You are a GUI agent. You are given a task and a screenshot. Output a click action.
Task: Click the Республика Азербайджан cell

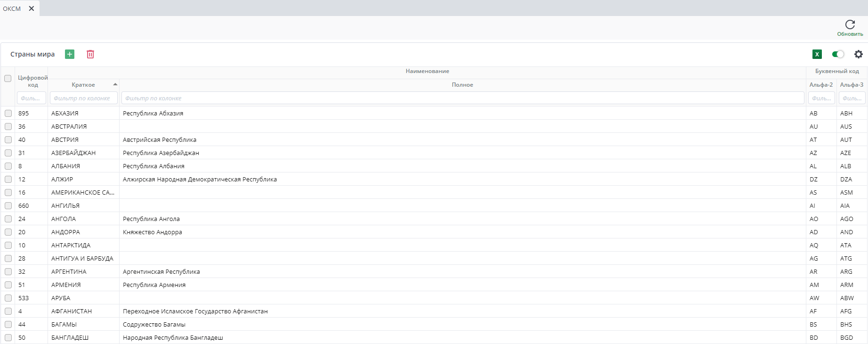pyautogui.click(x=463, y=153)
